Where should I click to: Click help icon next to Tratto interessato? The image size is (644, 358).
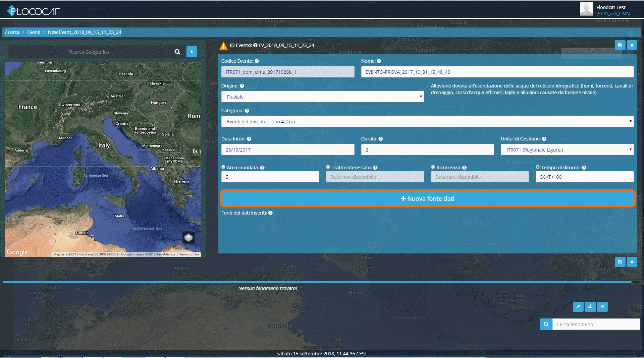tap(375, 168)
